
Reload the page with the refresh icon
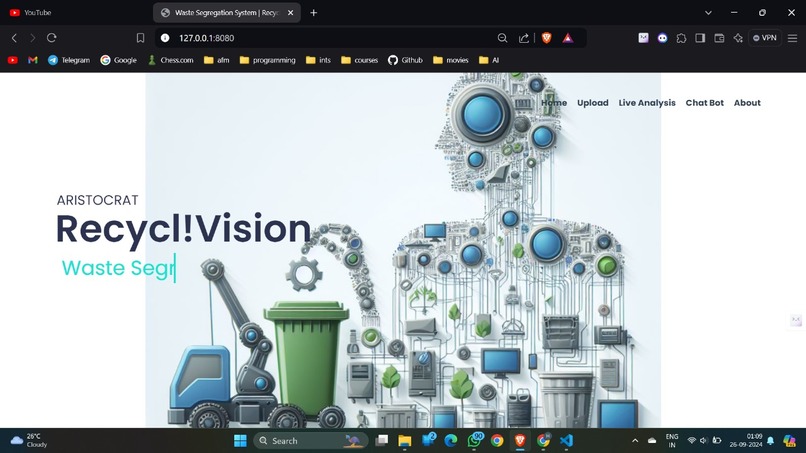pyautogui.click(x=51, y=38)
